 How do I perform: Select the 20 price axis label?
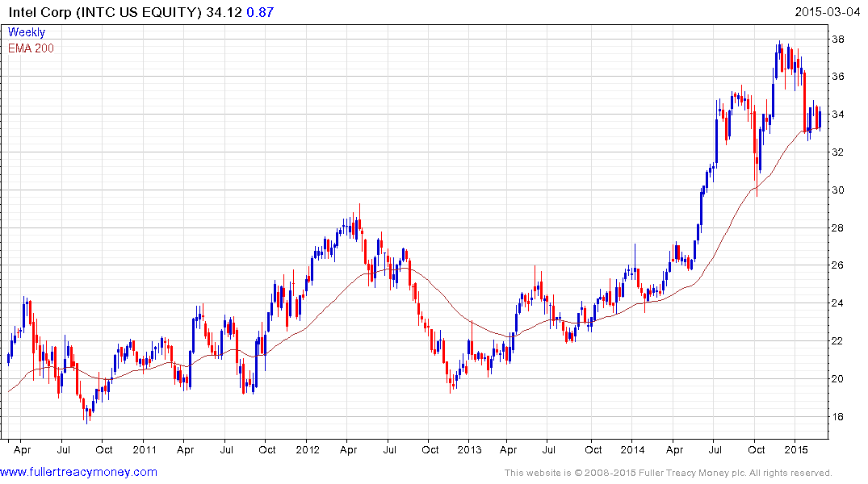click(x=837, y=379)
